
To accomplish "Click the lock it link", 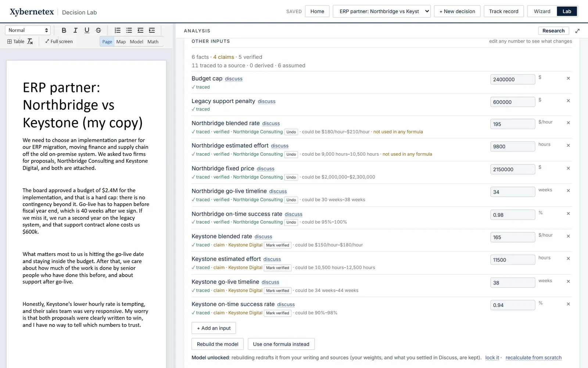I will pos(492,358).
